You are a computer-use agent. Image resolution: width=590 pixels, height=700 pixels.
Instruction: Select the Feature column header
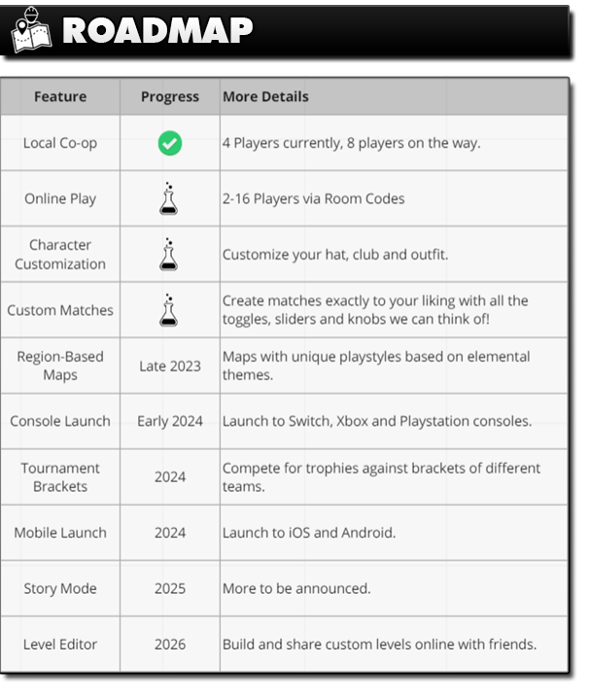[60, 96]
